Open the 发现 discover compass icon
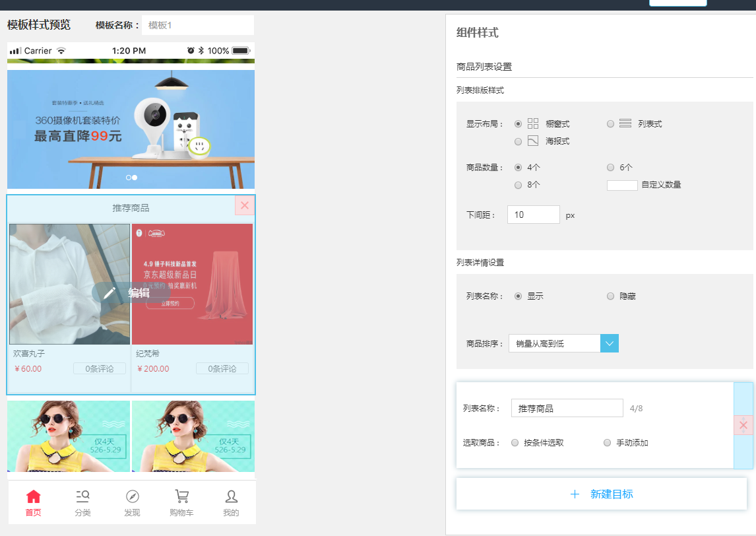The image size is (756, 536). (132, 497)
